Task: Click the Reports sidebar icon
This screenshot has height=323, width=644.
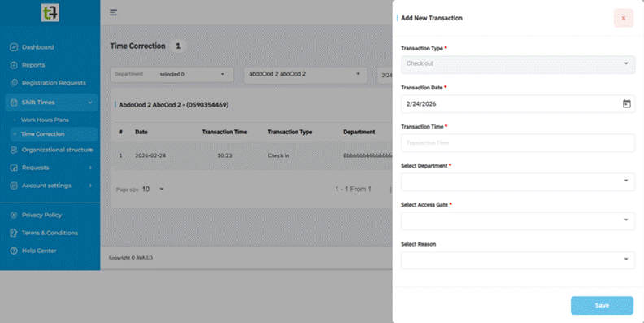Action: click(14, 65)
